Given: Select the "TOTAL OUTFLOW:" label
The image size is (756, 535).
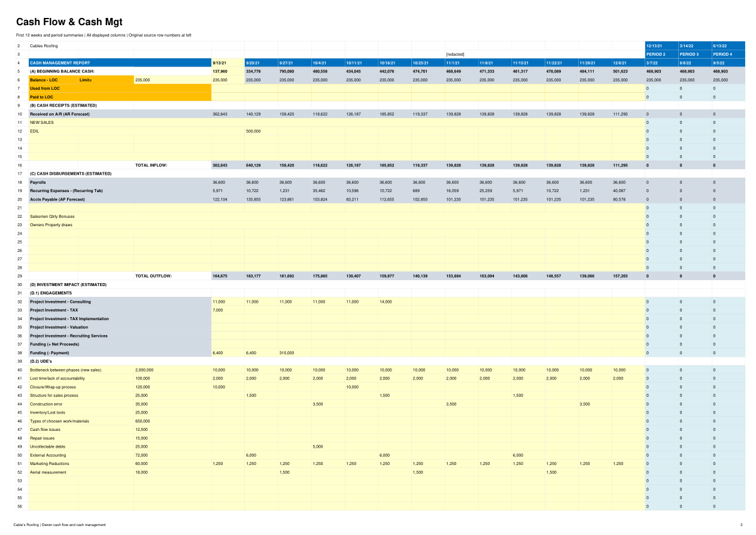Looking at the screenshot, I should pos(154,276).
